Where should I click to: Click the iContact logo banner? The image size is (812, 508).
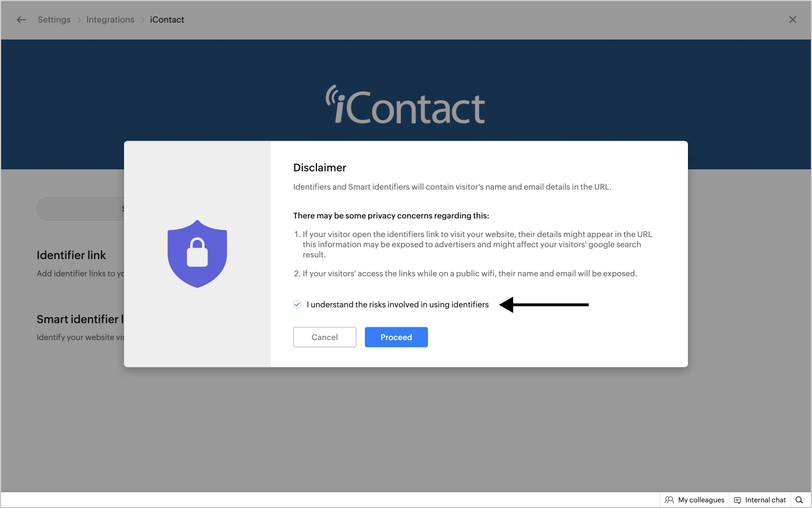coord(405,106)
